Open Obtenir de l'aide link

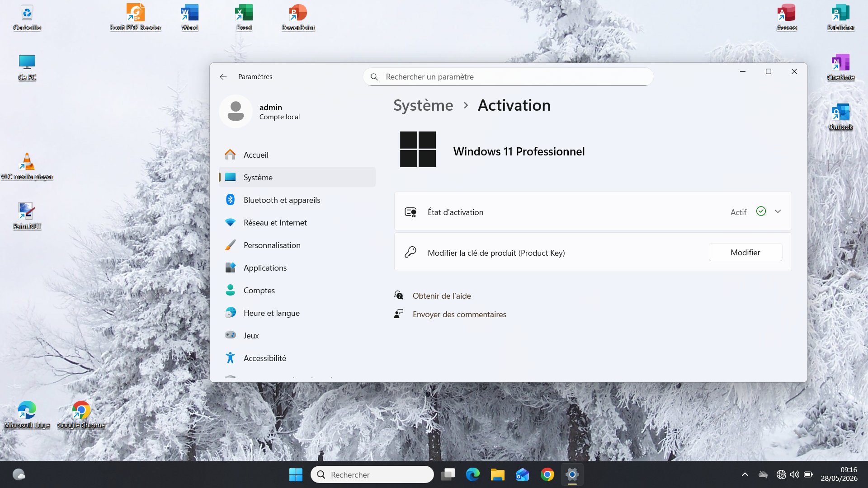[x=442, y=296]
